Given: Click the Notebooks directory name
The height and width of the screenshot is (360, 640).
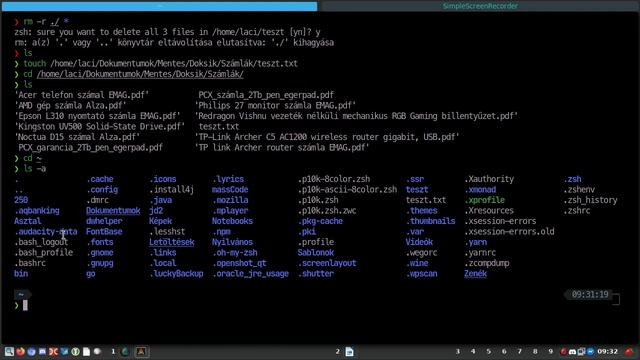Looking at the screenshot, I should click(x=232, y=221).
